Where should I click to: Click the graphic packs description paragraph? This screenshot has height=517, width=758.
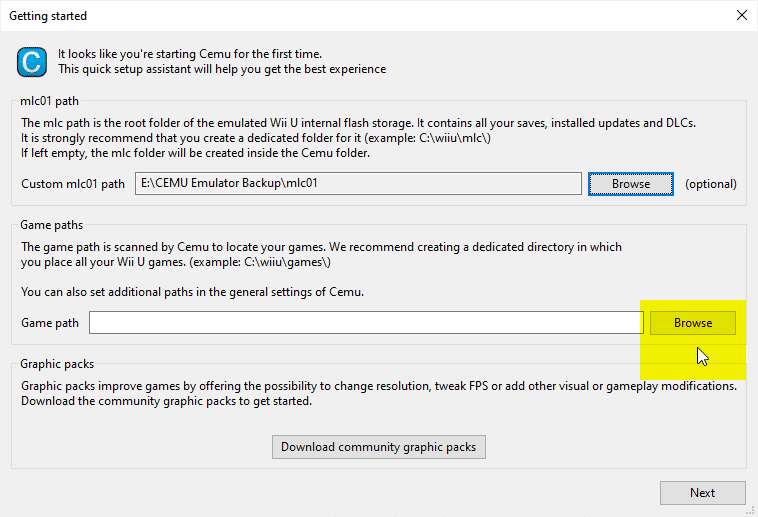[x=379, y=393]
